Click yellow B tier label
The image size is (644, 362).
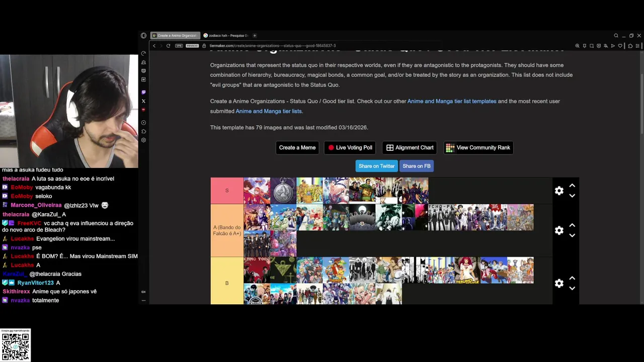pyautogui.click(x=227, y=283)
